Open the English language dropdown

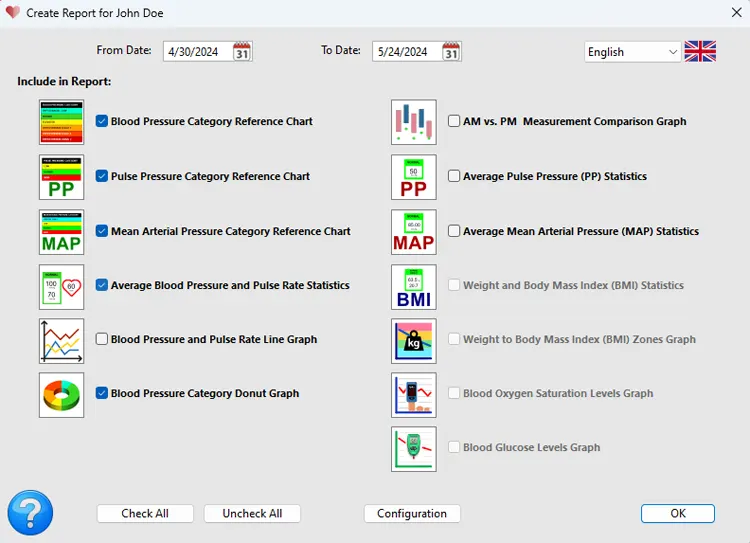pyautogui.click(x=631, y=52)
